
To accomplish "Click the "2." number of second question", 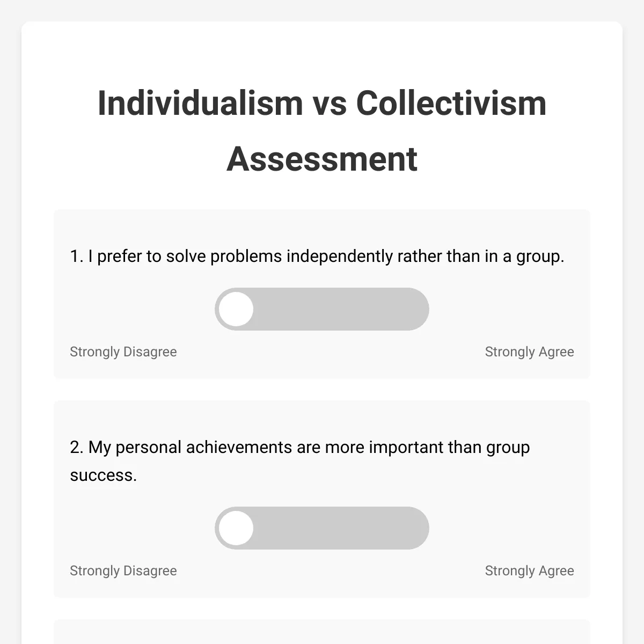I will click(77, 448).
